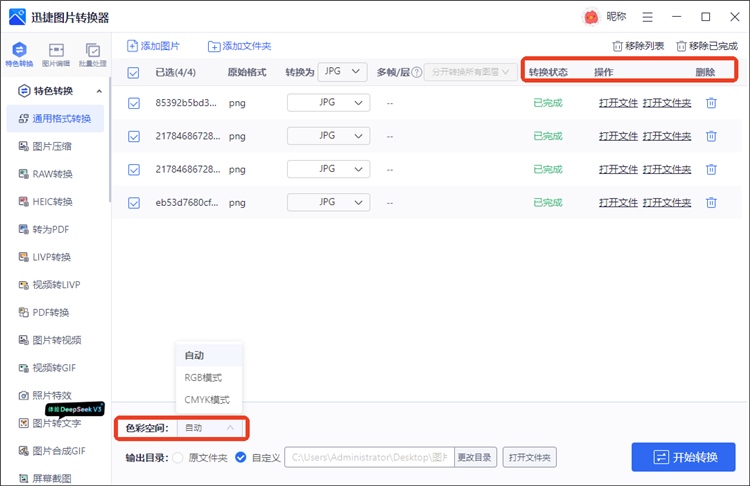This screenshot has width=750, height=486.
Task: Collapse the 特色转换 sidebar section
Action: [x=99, y=91]
